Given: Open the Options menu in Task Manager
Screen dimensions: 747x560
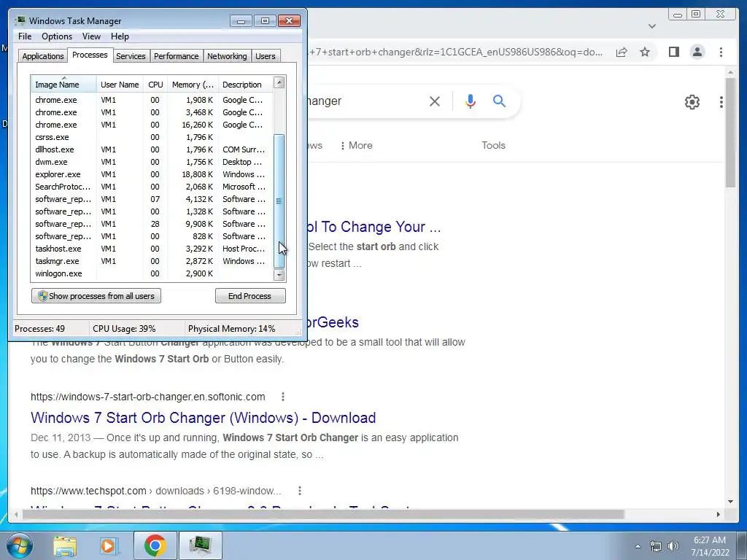Looking at the screenshot, I should click(x=57, y=36).
